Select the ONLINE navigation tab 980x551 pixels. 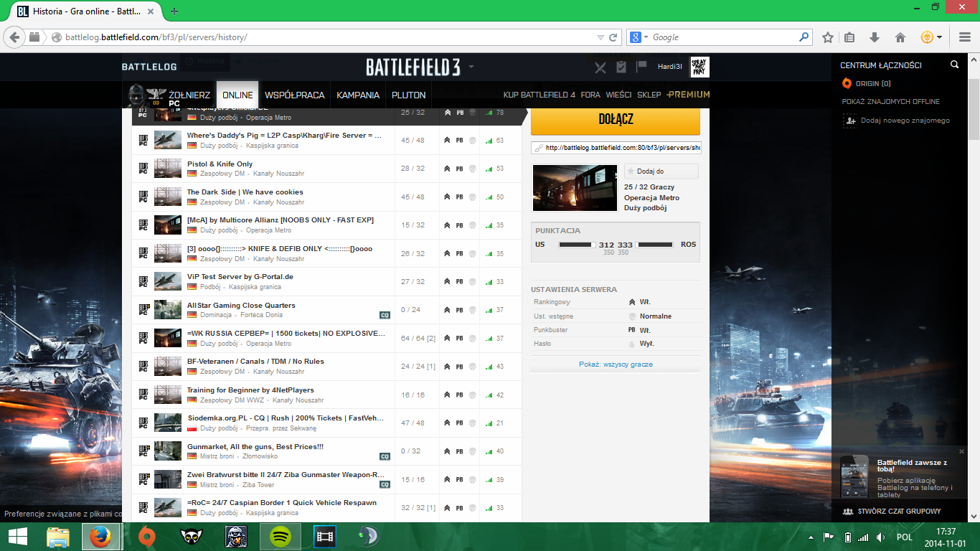(237, 95)
